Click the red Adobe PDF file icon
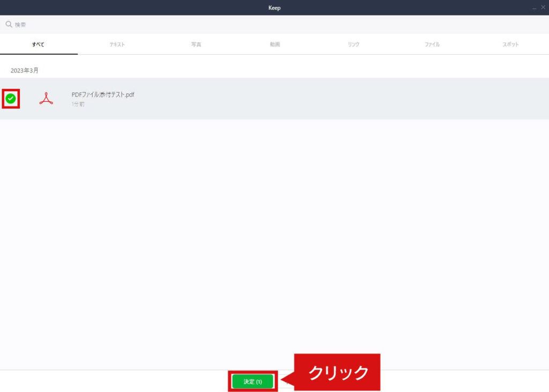549x392 pixels. pos(46,99)
